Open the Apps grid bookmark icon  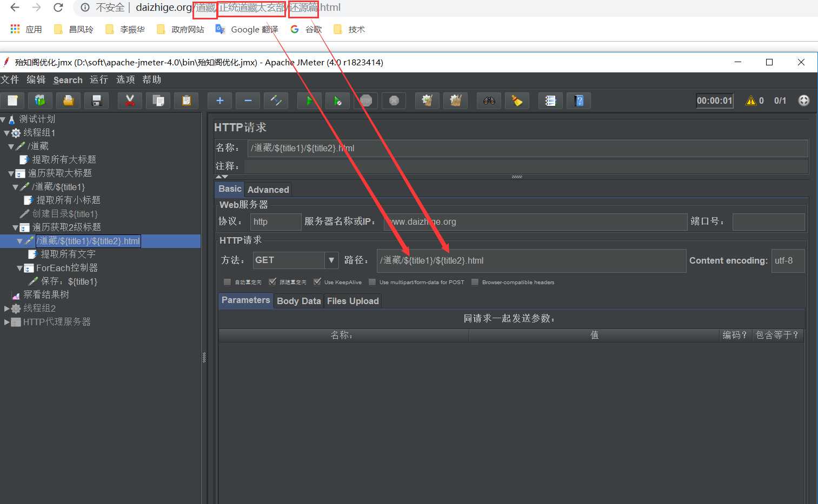[15, 29]
